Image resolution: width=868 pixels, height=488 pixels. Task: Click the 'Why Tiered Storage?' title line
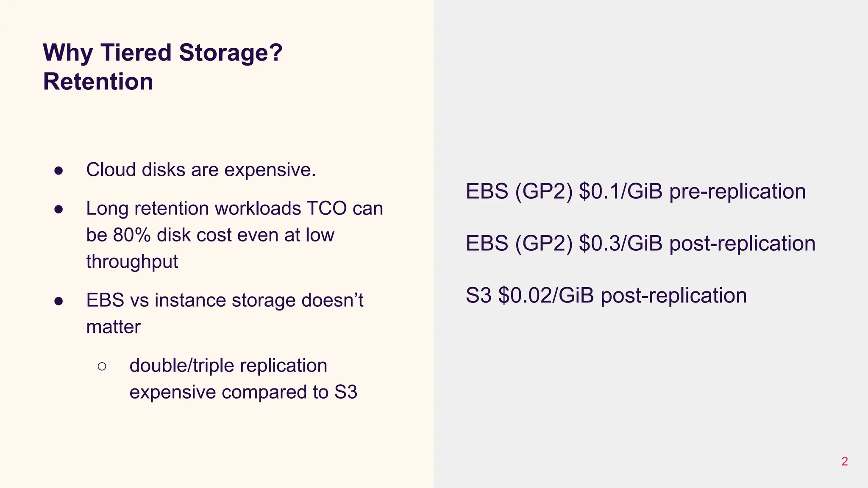click(163, 53)
